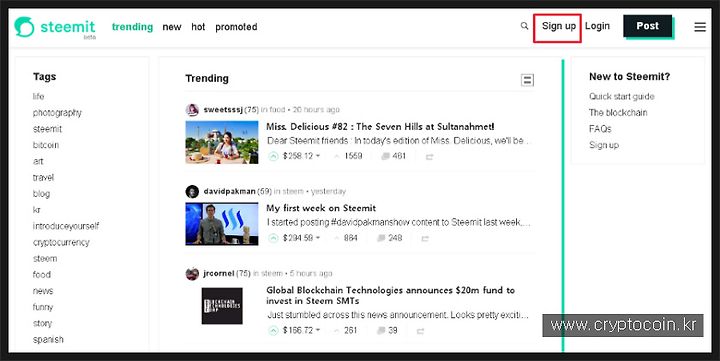Select the travel tag
The image size is (720, 361).
43,178
